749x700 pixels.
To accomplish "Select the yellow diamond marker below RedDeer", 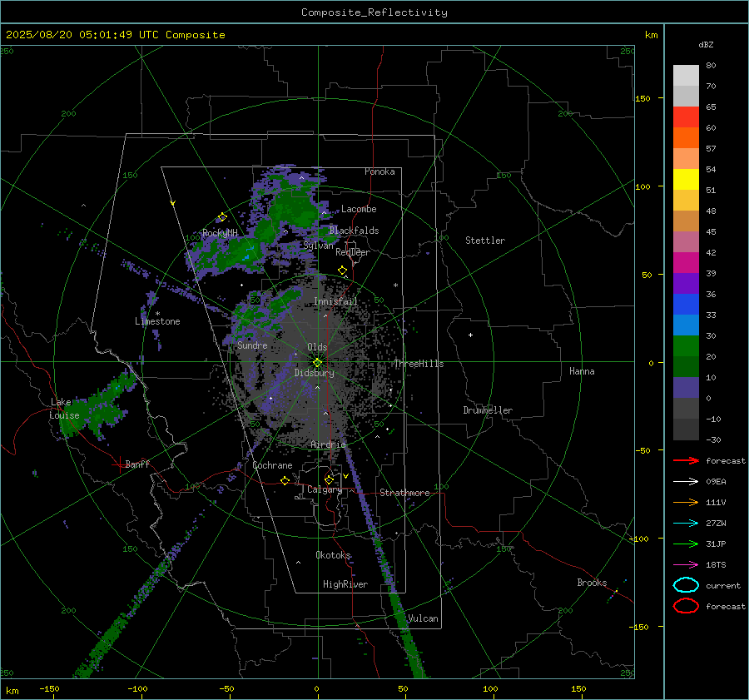I will (343, 271).
